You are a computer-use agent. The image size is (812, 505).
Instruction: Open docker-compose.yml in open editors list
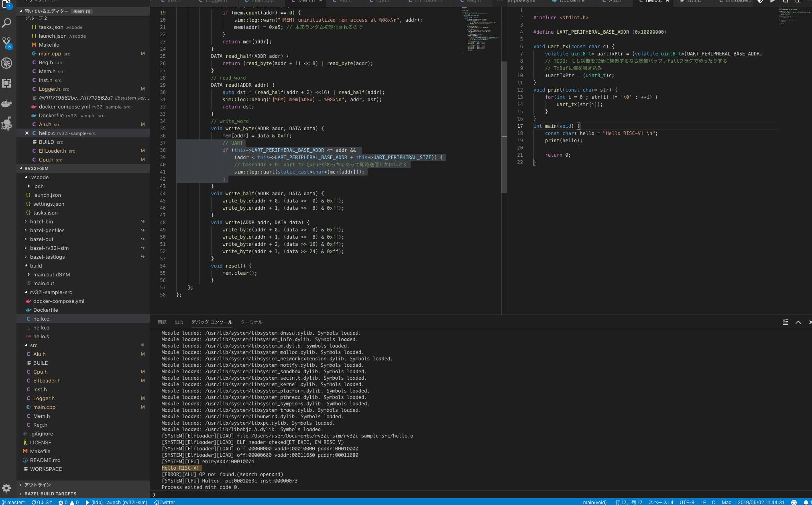83,106
